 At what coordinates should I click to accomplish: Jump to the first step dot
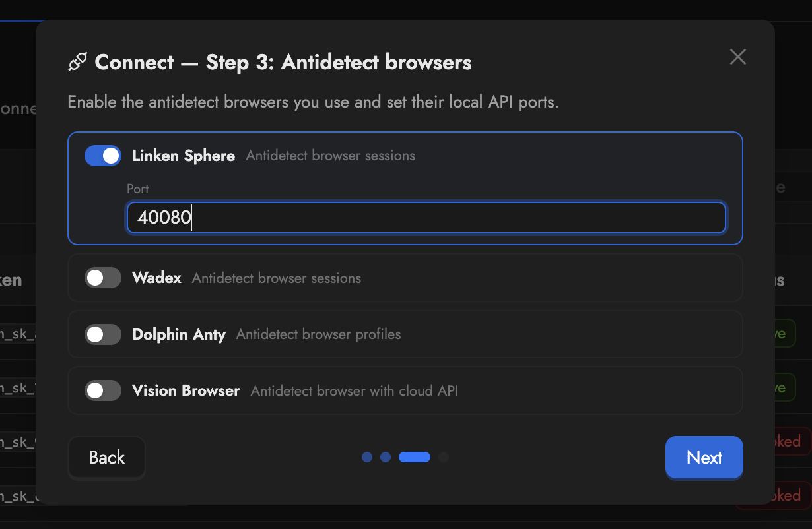point(367,457)
